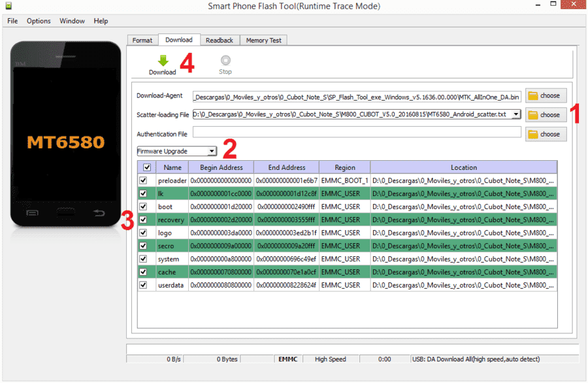Click the 0 Bytes status entry
Screen dimensions: 588x383
pyautogui.click(x=227, y=359)
